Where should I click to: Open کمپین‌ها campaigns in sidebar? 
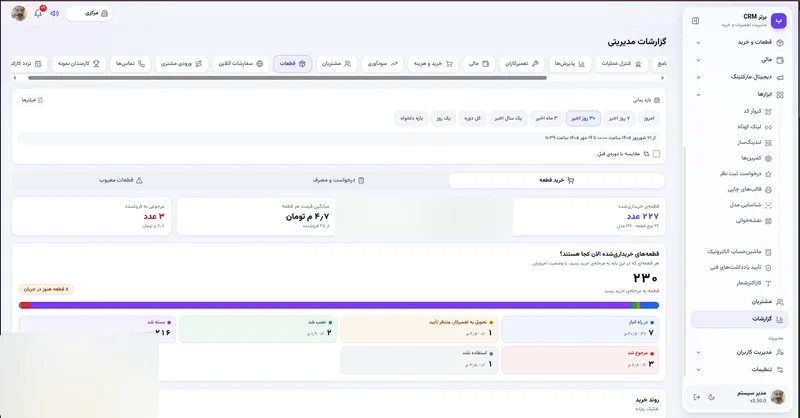pos(756,158)
